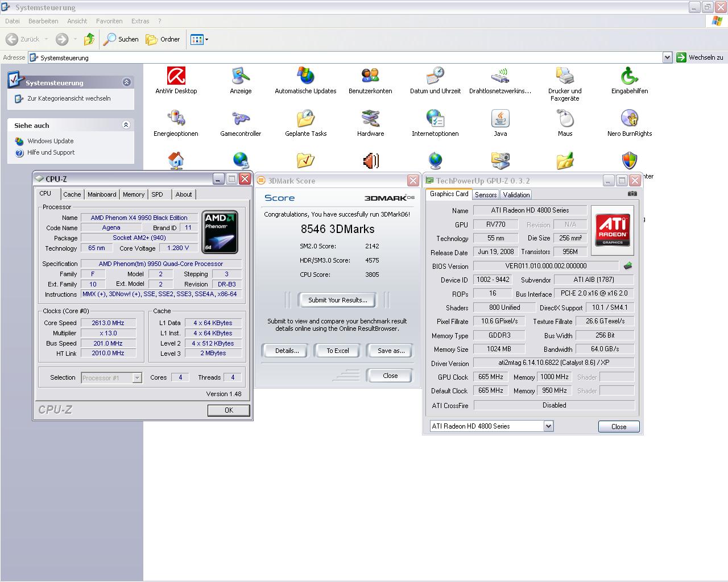728x582 pixels.
Task: Open the Windows Update link
Action: 51,141
